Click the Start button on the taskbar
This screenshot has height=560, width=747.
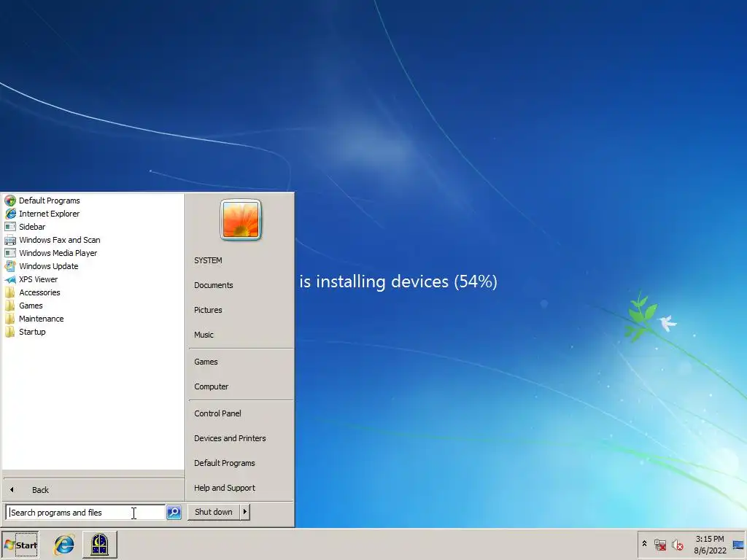coord(20,545)
